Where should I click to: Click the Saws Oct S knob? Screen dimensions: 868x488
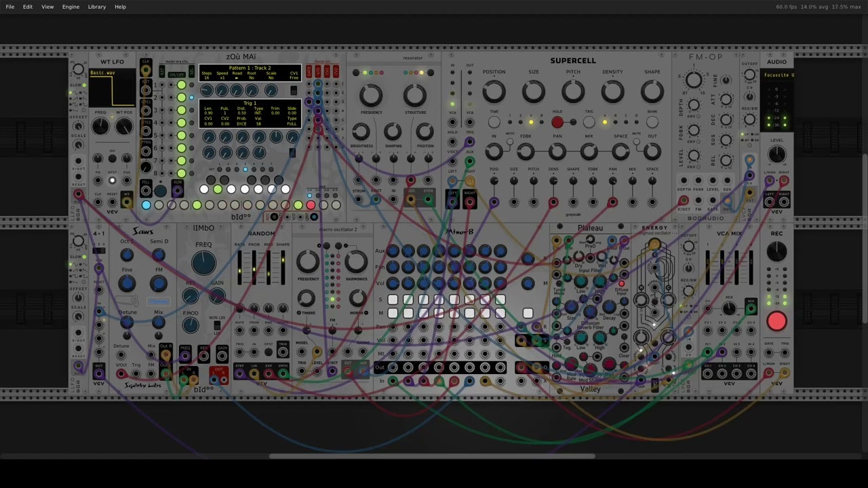127,255
